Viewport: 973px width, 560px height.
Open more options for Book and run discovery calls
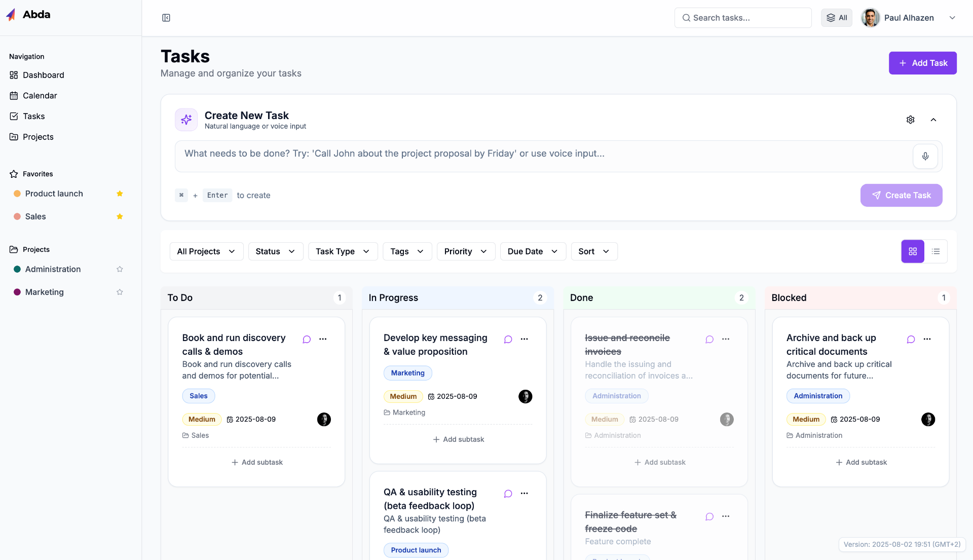click(323, 339)
